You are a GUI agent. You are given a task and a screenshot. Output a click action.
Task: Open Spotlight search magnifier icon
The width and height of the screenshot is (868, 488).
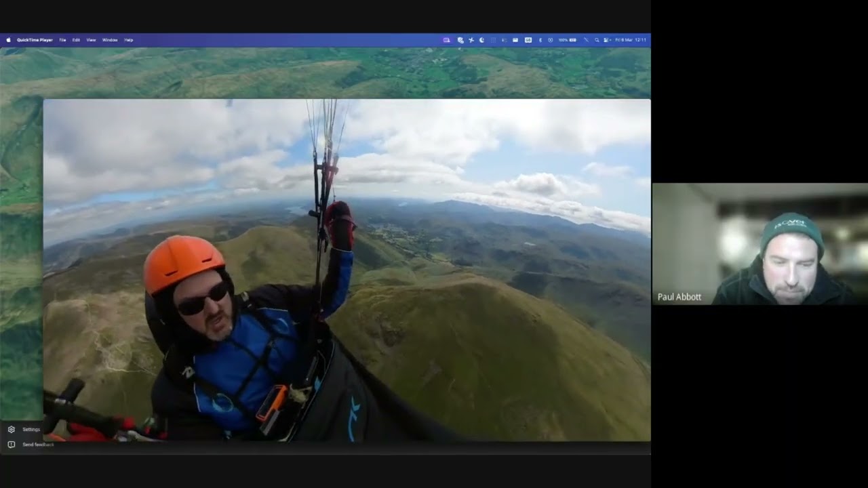[x=597, y=40]
